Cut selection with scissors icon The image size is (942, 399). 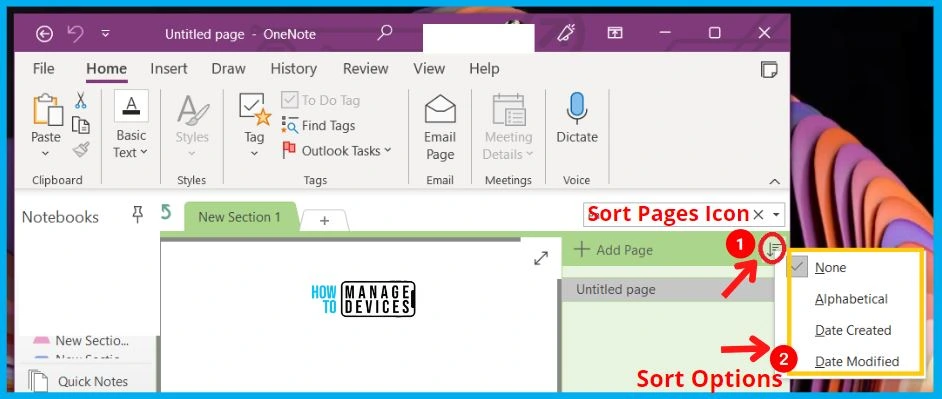81,100
